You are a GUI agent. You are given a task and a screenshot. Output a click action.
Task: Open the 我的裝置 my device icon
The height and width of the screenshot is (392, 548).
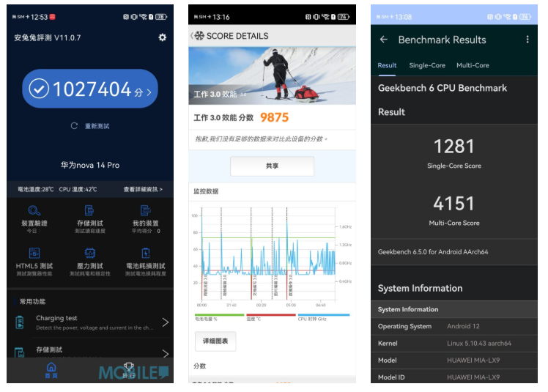[x=145, y=210]
